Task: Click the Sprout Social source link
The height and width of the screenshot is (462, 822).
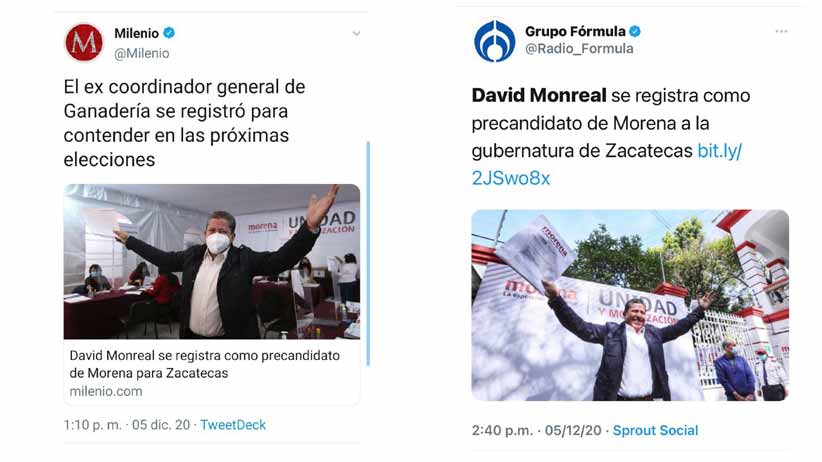Action: [655, 431]
